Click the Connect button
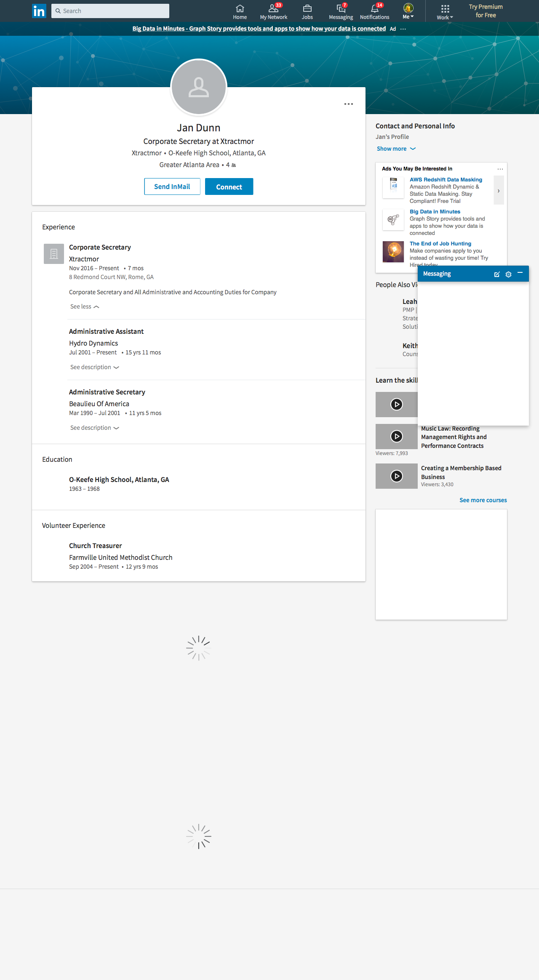539x980 pixels. tap(229, 186)
